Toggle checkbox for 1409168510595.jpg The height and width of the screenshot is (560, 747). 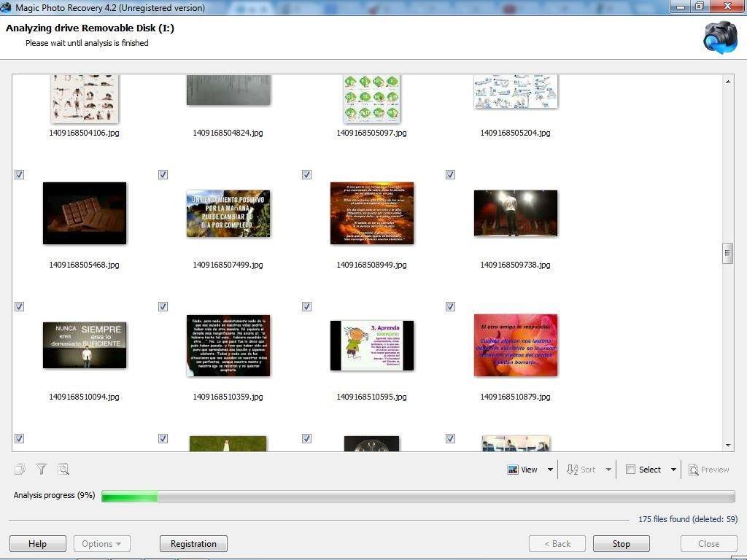click(307, 307)
